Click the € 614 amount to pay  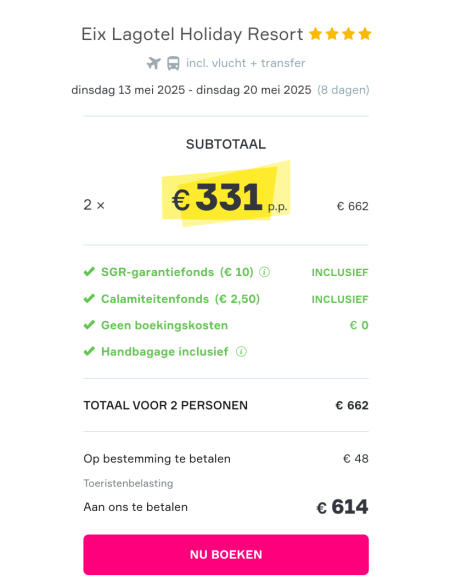click(x=342, y=507)
